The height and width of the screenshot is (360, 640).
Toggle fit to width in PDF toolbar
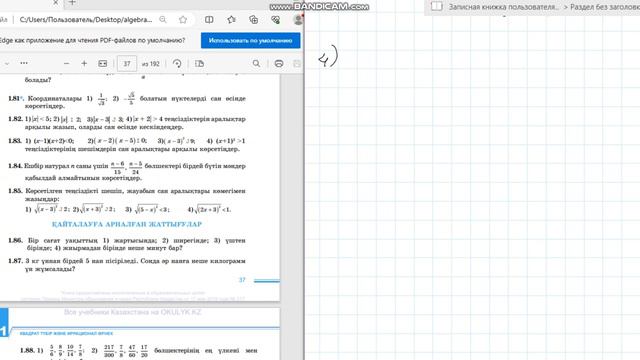pos(102,64)
